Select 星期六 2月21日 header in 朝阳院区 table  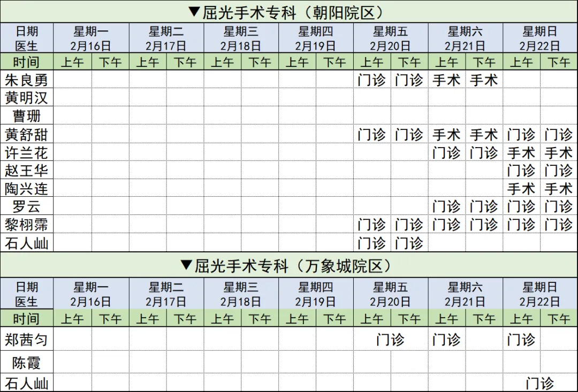pyautogui.click(x=465, y=39)
